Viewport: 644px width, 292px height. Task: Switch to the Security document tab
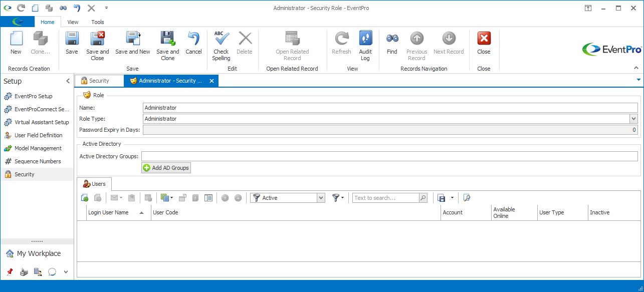(99, 81)
